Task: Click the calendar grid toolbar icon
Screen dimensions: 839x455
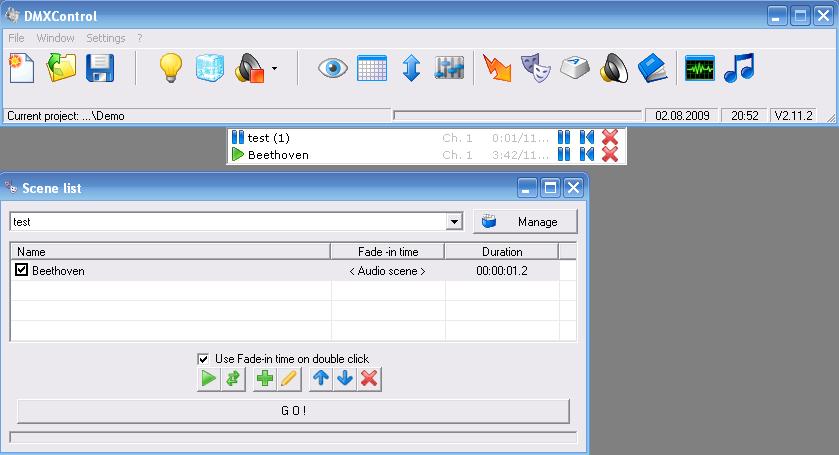Action: (x=371, y=68)
